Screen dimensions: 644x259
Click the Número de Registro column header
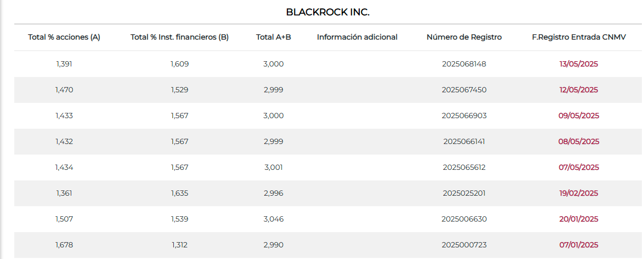pos(464,37)
